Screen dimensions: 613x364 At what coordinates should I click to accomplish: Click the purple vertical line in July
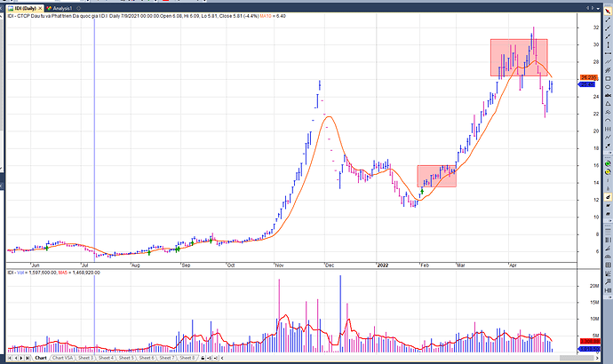94,133
